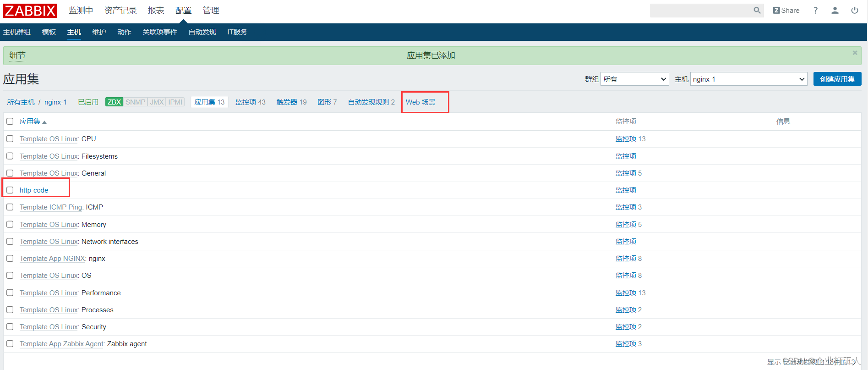Go to 动作 submenu

(x=125, y=32)
